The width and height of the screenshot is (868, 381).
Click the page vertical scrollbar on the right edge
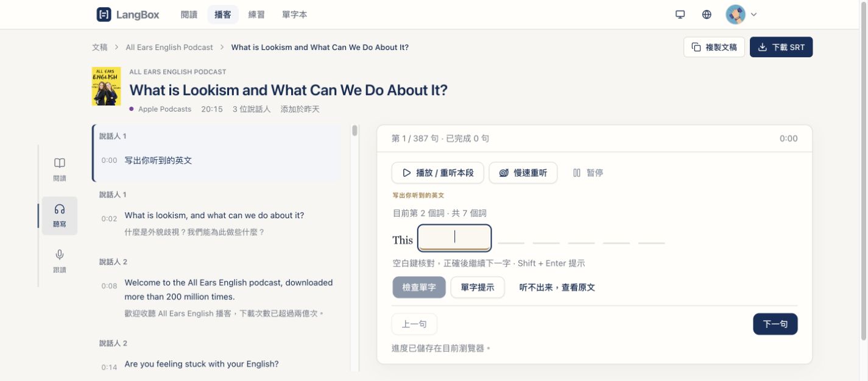(863, 171)
